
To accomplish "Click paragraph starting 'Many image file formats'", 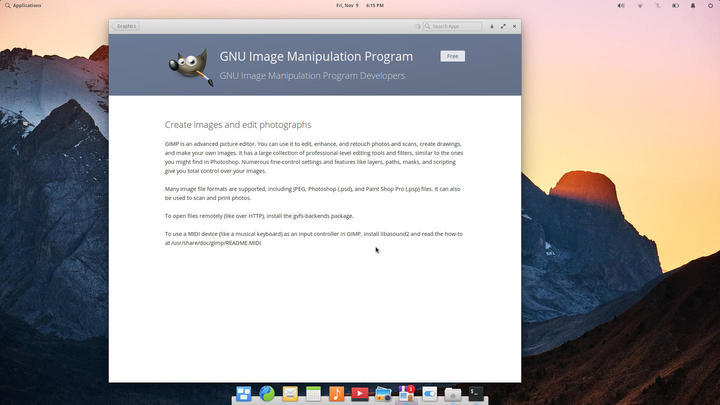I will tap(313, 193).
